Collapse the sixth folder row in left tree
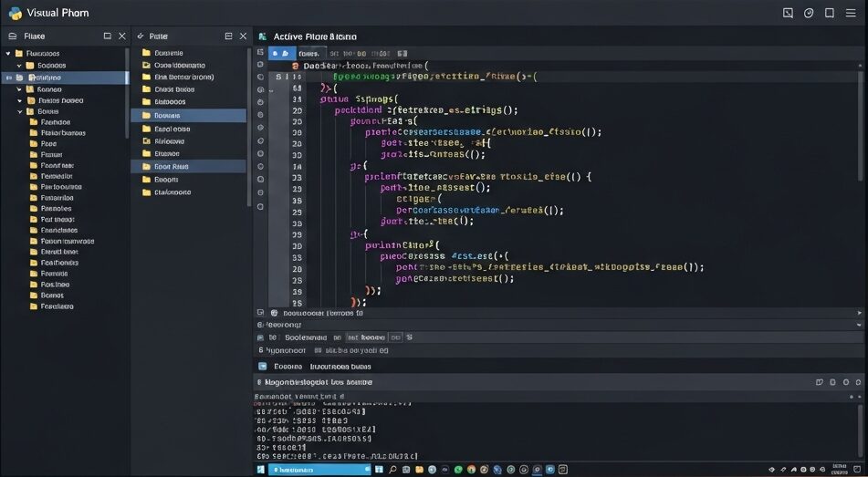The height and width of the screenshot is (477, 868). (19, 111)
